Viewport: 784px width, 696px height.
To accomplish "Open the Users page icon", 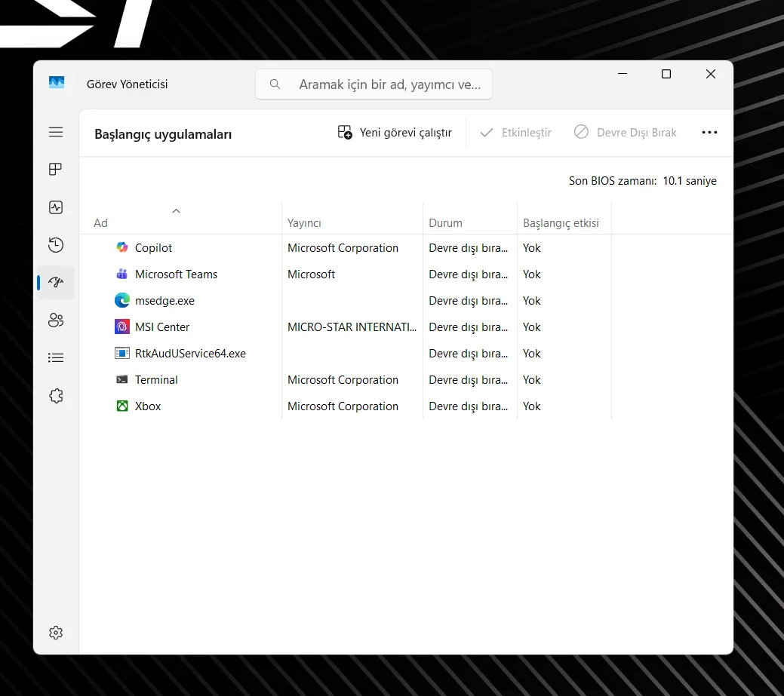I will [x=56, y=320].
